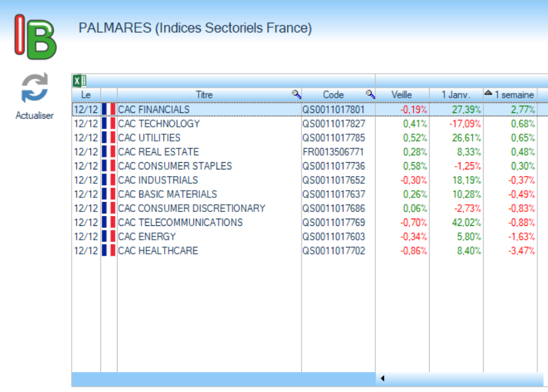Click CAC REAL ESTATE code FR0013506771

pos(333,152)
